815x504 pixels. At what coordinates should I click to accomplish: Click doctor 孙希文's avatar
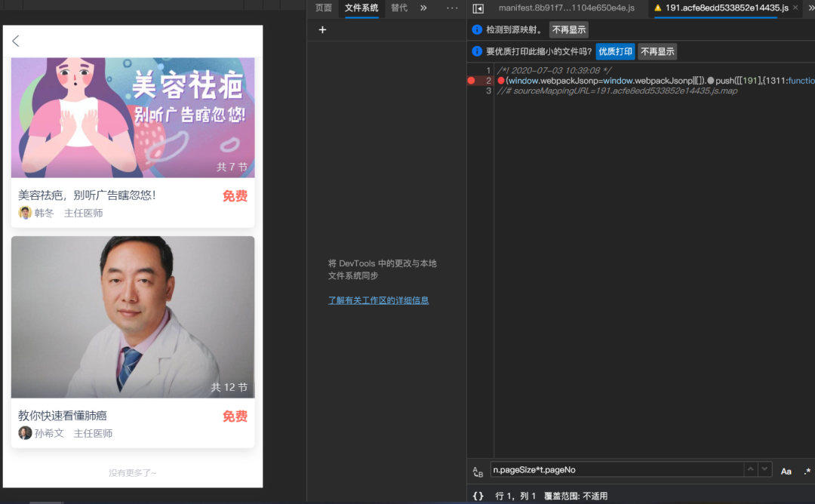click(25, 433)
